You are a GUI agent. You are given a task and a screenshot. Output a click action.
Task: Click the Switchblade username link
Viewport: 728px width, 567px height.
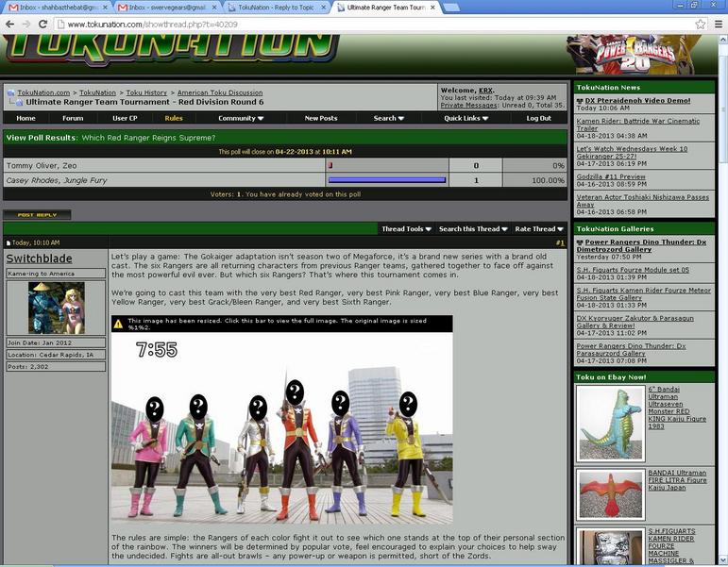(x=39, y=258)
